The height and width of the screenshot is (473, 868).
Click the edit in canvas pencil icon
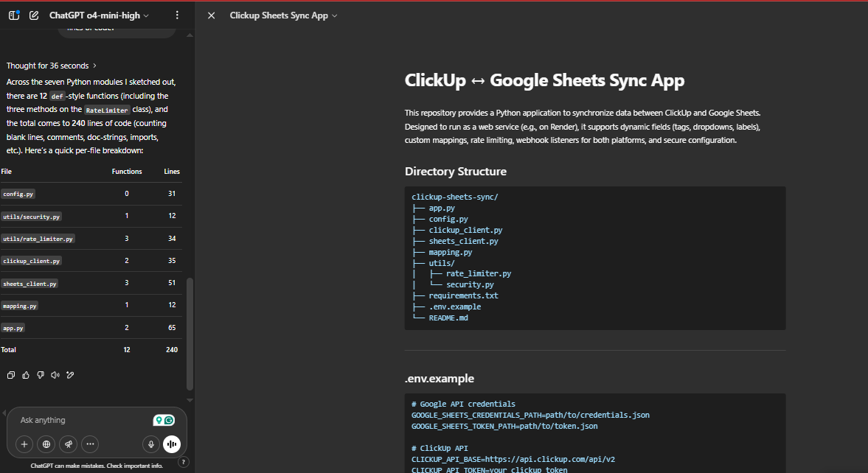point(70,375)
